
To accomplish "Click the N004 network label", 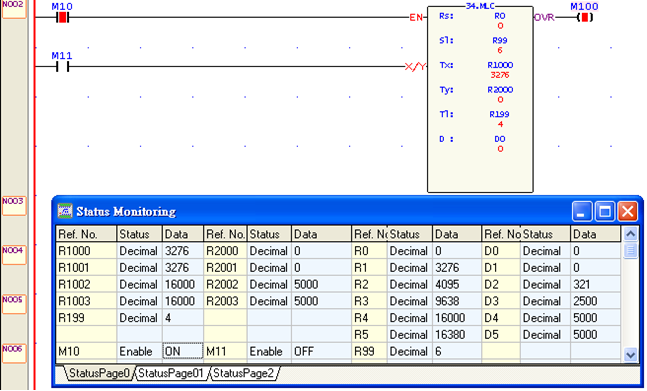I will coord(14,255).
